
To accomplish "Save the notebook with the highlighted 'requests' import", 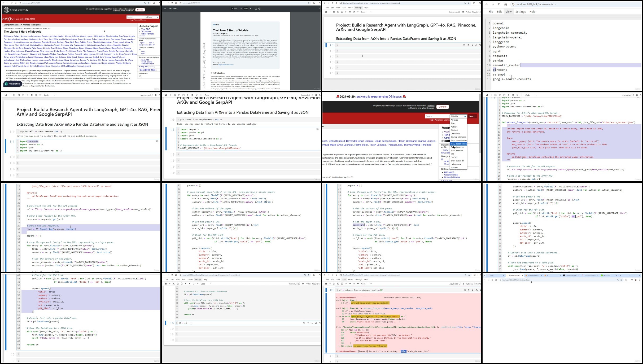I will [6, 95].
